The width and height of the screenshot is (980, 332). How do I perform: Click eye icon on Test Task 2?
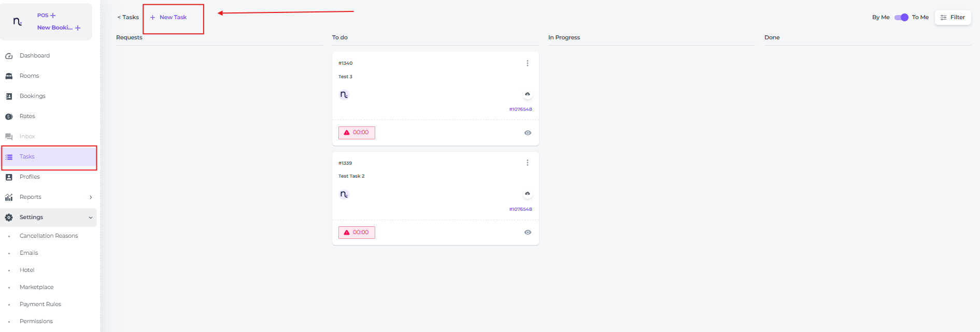[x=528, y=233]
